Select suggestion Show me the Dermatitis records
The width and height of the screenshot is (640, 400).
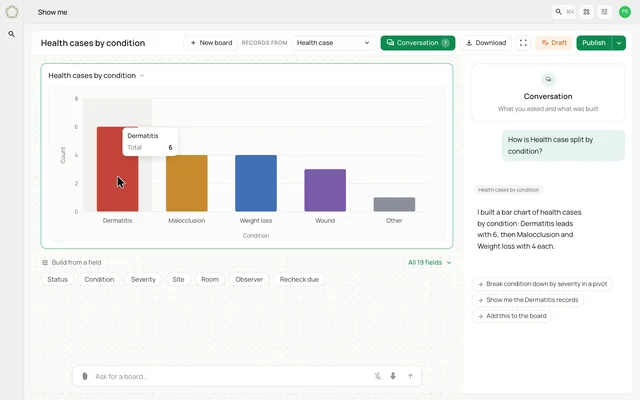pyautogui.click(x=528, y=300)
